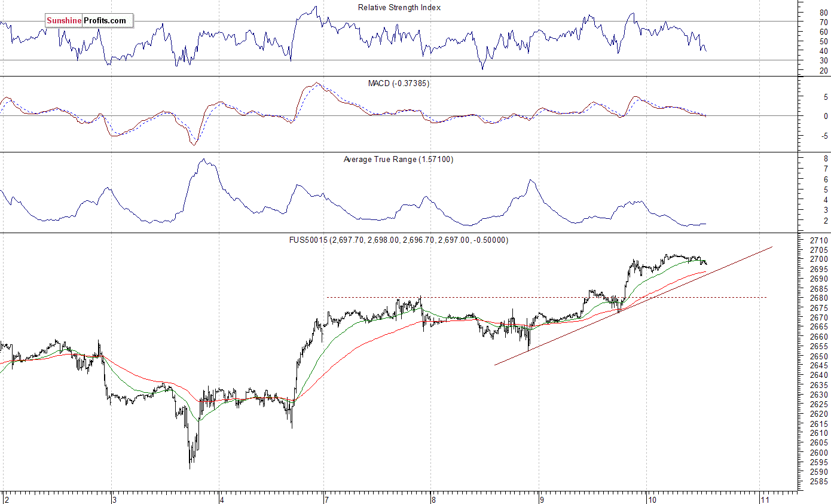Click the ATR axis value 8
831x504 pixels.
(826, 158)
